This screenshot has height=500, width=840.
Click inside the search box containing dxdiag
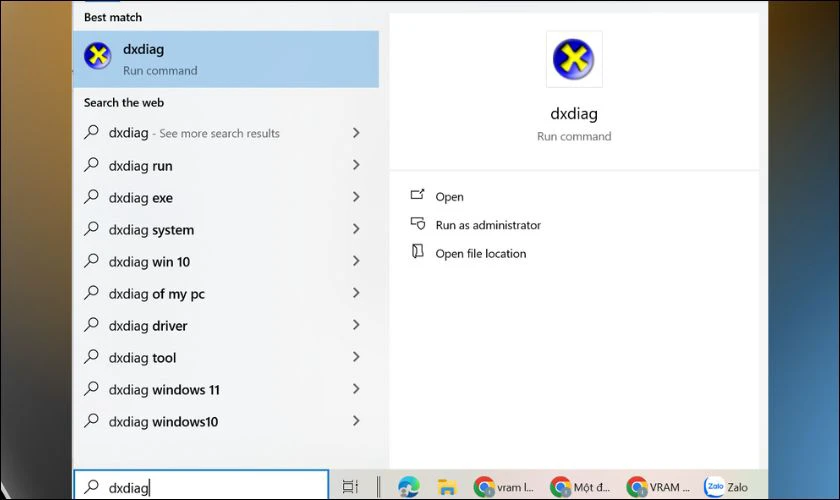click(201, 486)
